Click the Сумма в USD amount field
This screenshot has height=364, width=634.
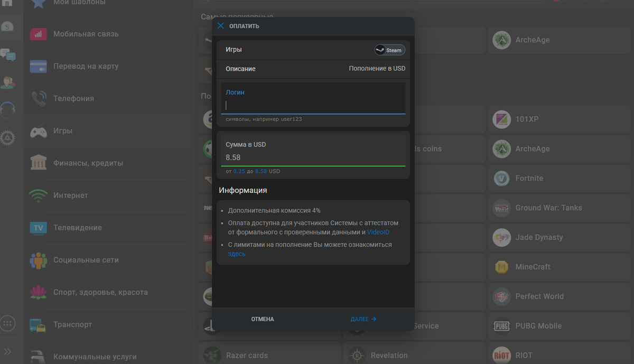(313, 151)
